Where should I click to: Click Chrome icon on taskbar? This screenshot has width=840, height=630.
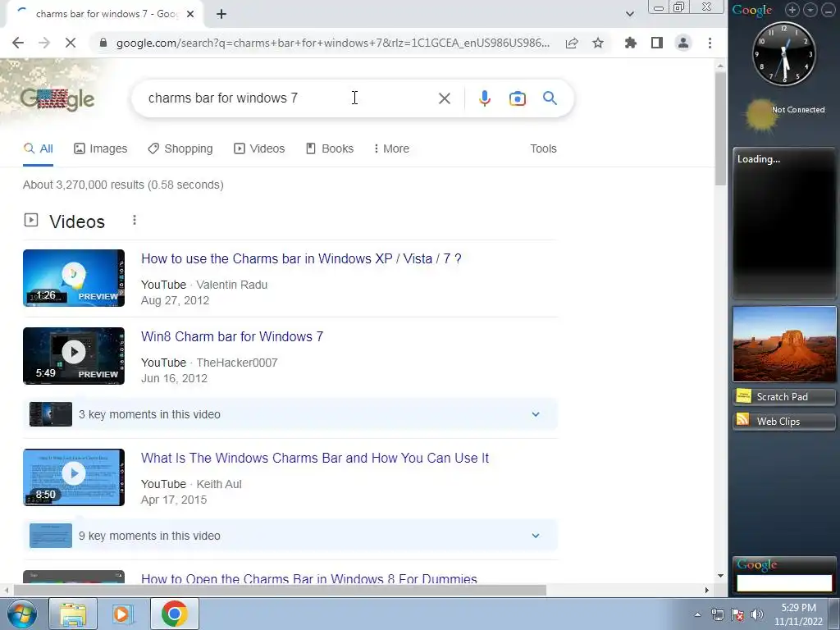[x=174, y=614]
